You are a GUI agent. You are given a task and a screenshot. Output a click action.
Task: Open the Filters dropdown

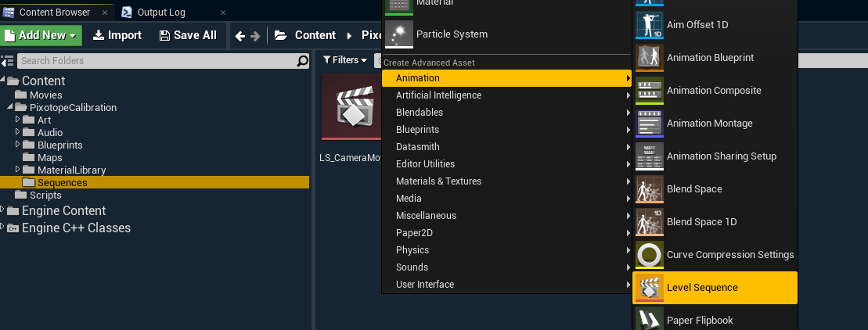[x=344, y=60]
